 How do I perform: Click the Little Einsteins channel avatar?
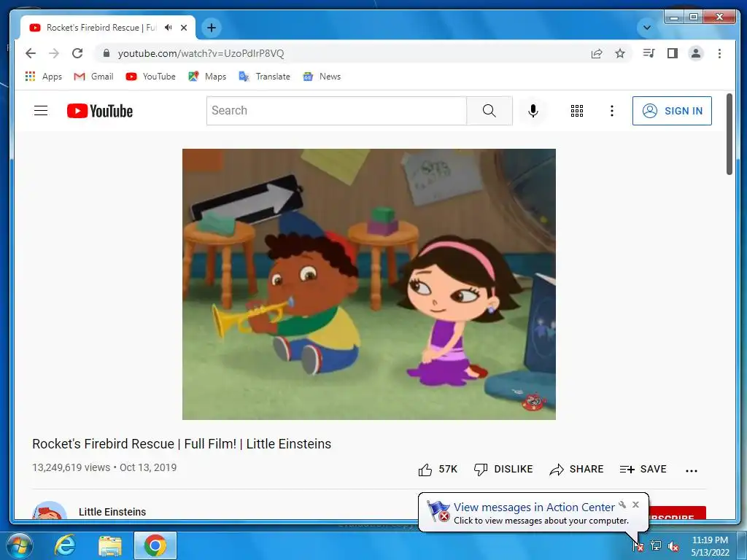49,510
